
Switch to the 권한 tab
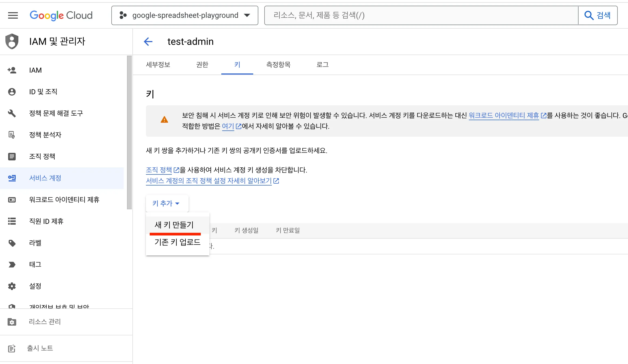(x=202, y=65)
